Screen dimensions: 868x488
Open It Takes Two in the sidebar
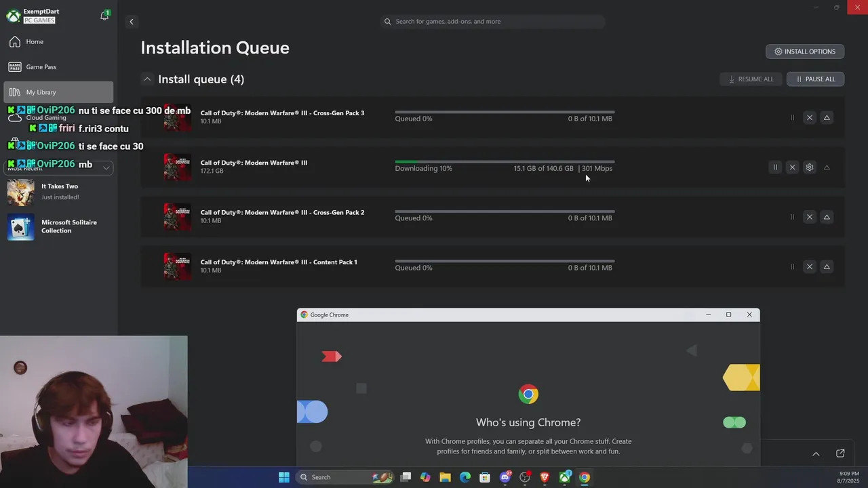[x=58, y=192]
